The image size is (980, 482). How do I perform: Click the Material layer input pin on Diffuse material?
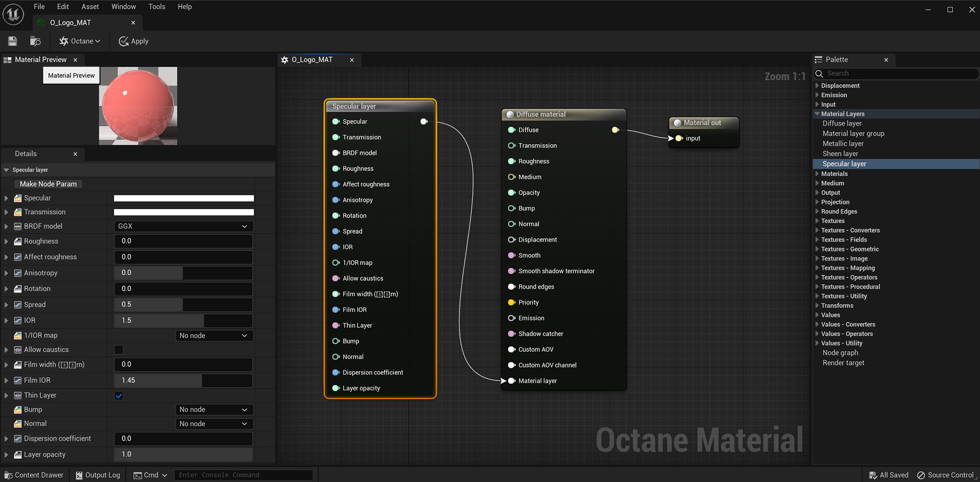tap(512, 381)
